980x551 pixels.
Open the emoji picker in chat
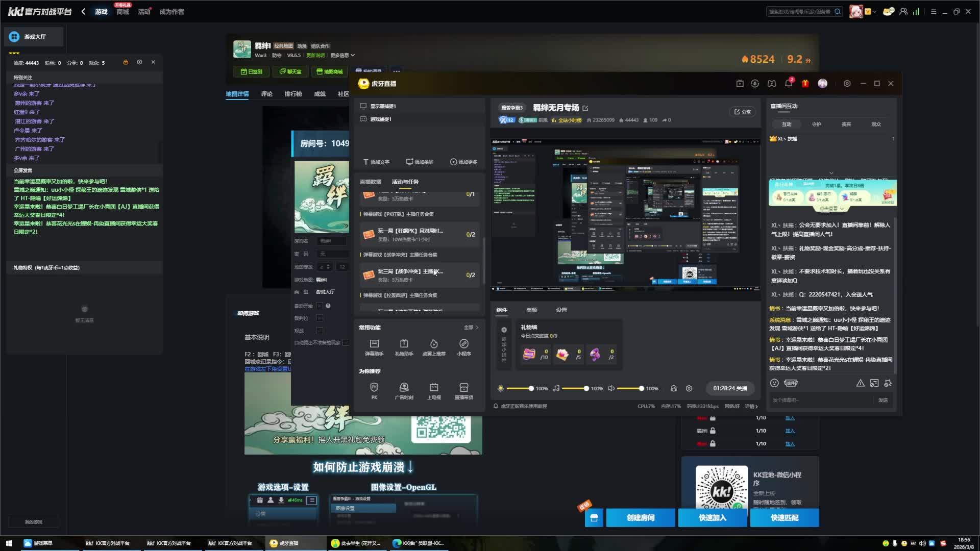click(x=774, y=383)
